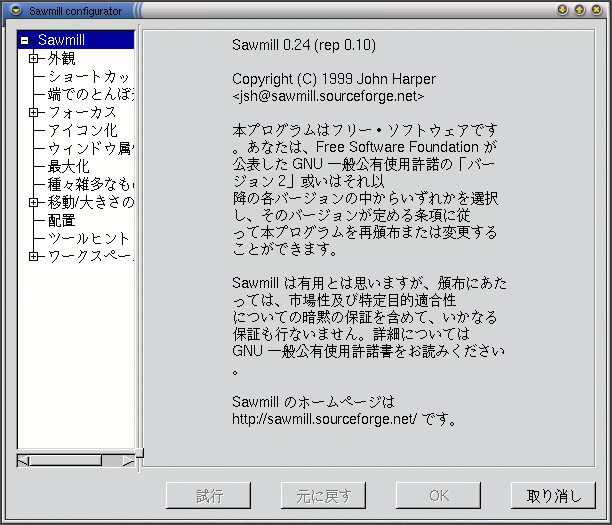
Task: Close the Sawmill configurator window
Action: tap(597, 10)
